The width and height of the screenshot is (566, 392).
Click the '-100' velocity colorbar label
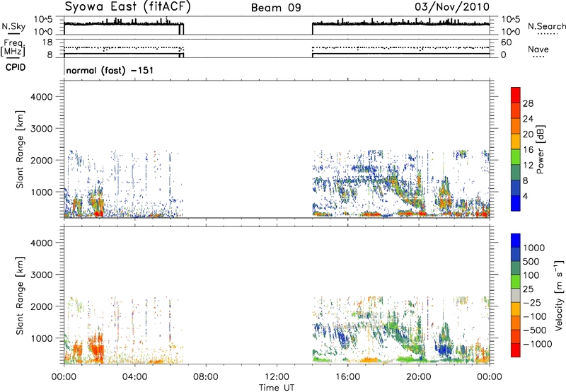(x=536, y=316)
